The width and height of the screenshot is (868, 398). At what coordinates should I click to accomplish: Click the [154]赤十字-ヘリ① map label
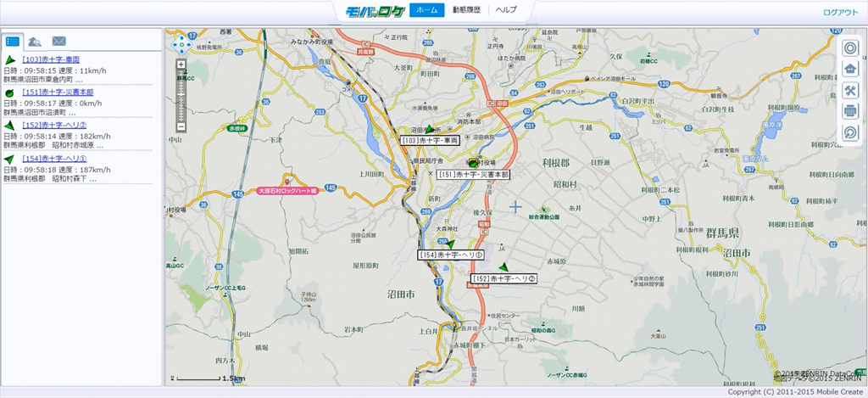point(450,255)
